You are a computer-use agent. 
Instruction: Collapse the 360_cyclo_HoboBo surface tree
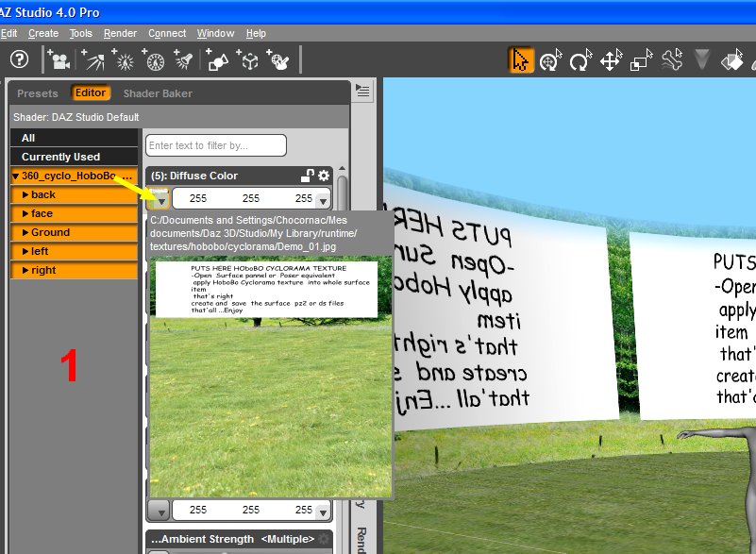pos(15,176)
